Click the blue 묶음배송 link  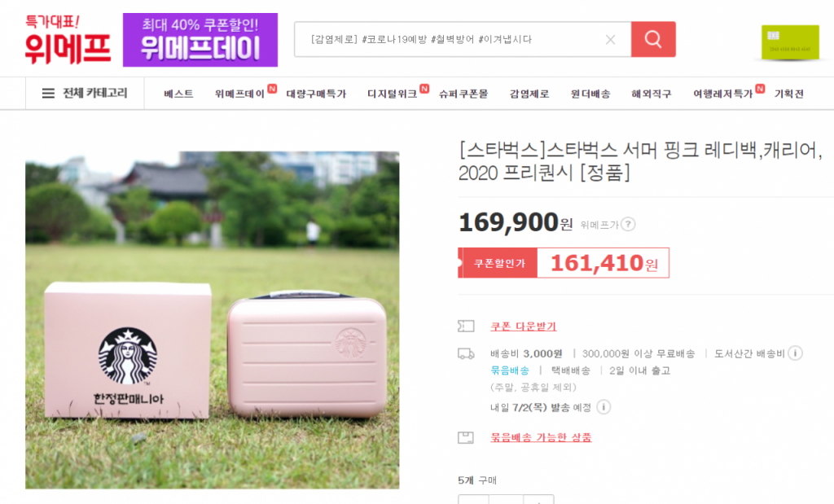click(510, 370)
